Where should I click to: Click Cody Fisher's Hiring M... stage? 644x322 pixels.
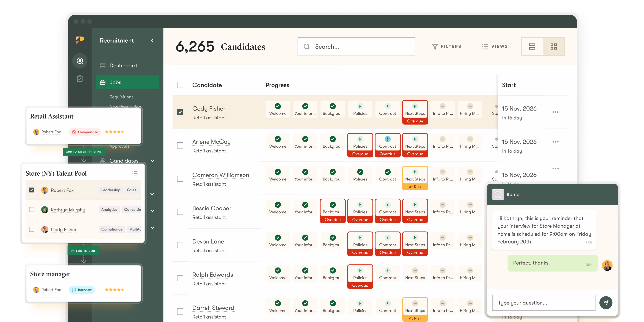point(470,109)
